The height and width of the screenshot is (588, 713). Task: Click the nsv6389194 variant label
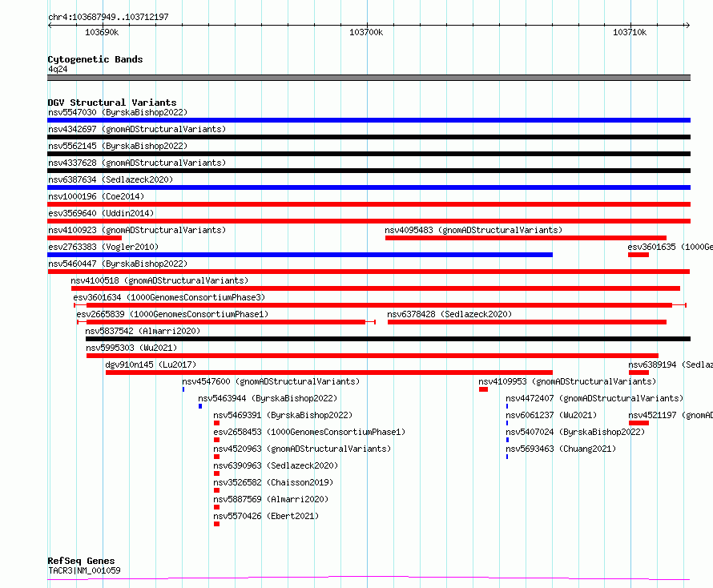tap(671, 364)
